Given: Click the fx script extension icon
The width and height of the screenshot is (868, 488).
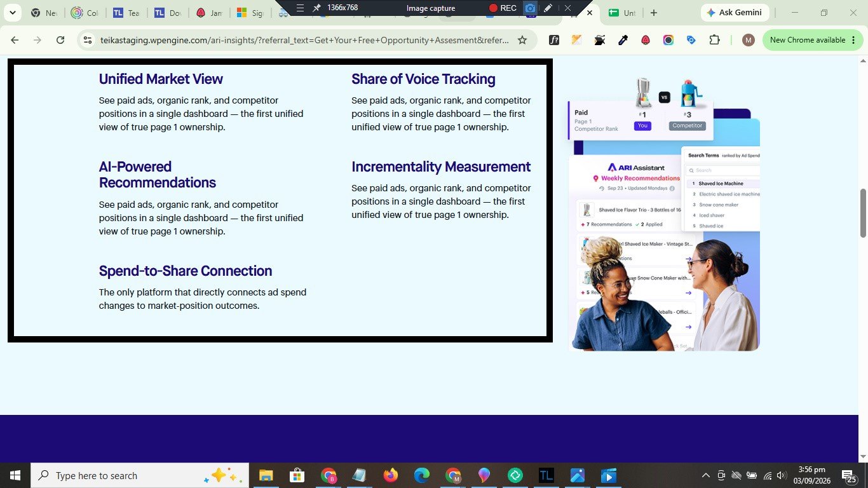Looking at the screenshot, I should click(x=554, y=40).
